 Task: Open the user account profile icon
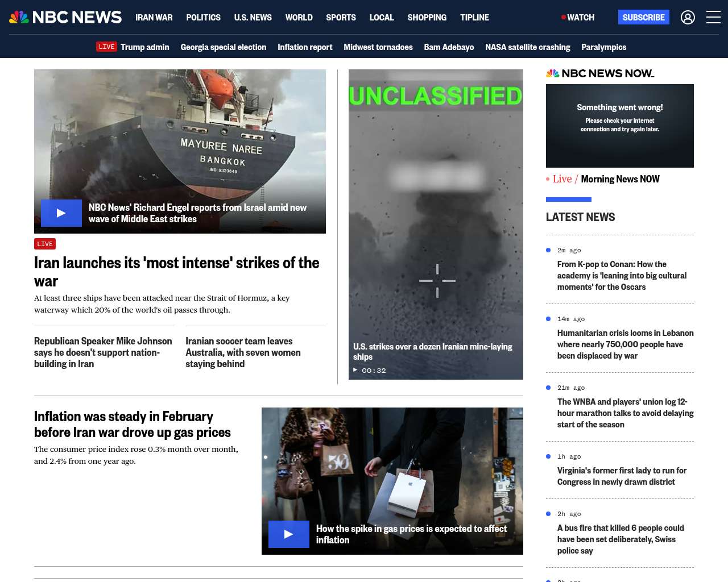click(688, 18)
